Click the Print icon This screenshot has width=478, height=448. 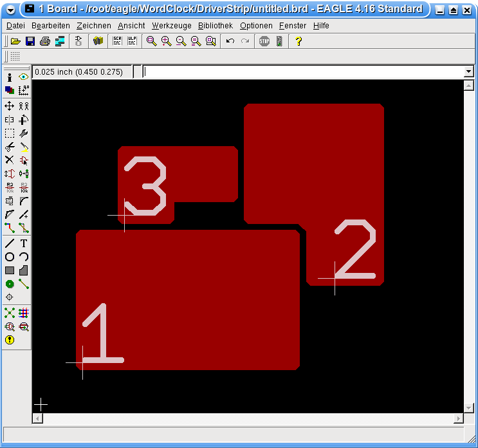pos(45,41)
